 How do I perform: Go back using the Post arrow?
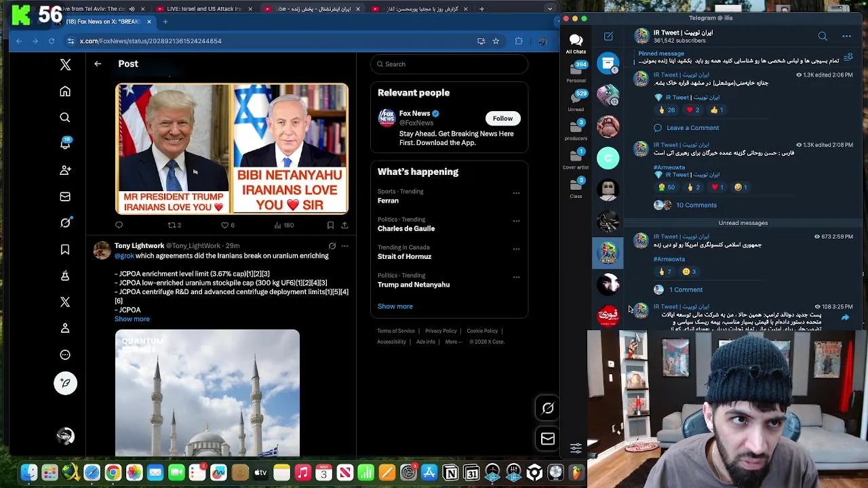tap(98, 64)
